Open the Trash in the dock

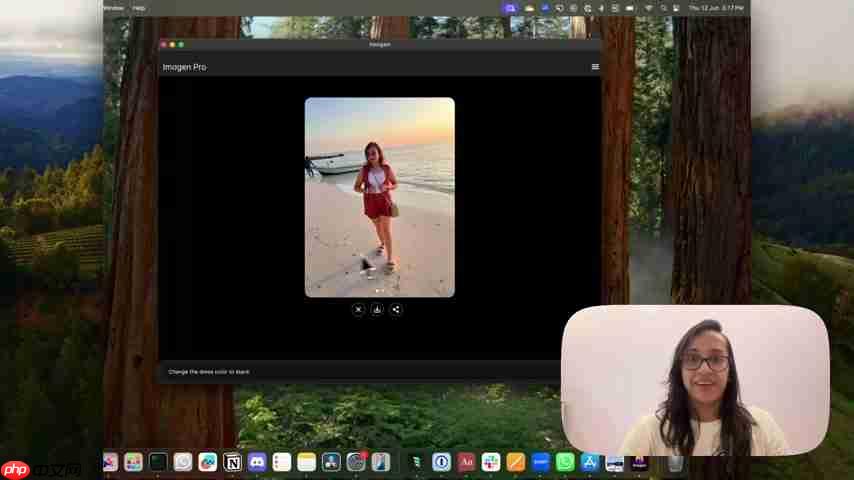pos(675,463)
